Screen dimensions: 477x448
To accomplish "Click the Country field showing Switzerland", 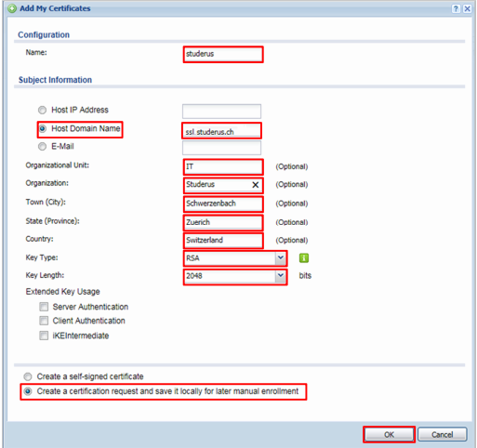I will click(223, 241).
